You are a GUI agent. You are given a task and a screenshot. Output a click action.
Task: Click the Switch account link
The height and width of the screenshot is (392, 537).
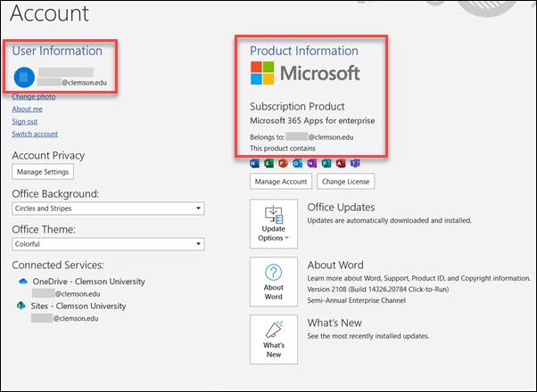coord(35,135)
